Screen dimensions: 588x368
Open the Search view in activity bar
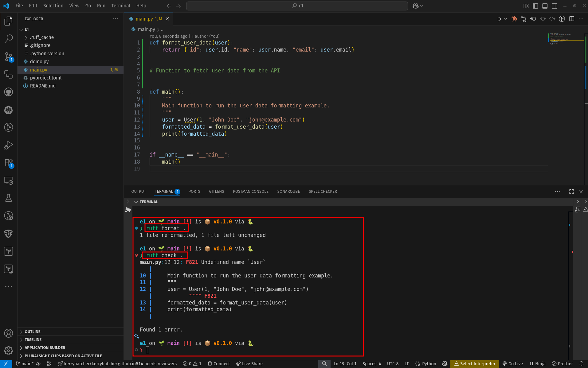(x=9, y=39)
